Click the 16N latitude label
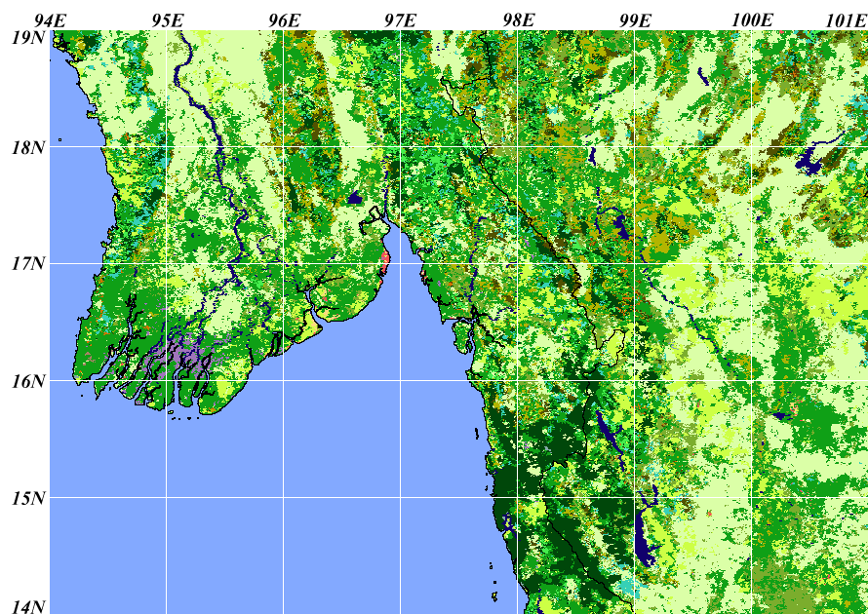 (27, 381)
